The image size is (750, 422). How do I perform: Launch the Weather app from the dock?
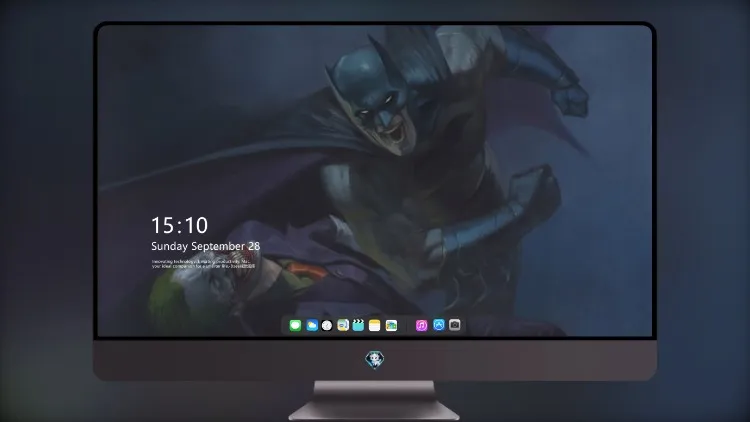[312, 325]
